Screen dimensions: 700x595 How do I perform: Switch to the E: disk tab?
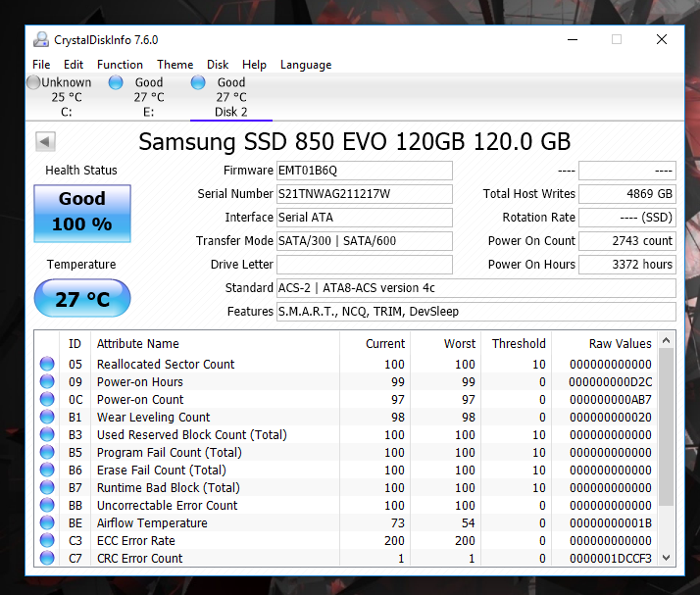coord(149,97)
